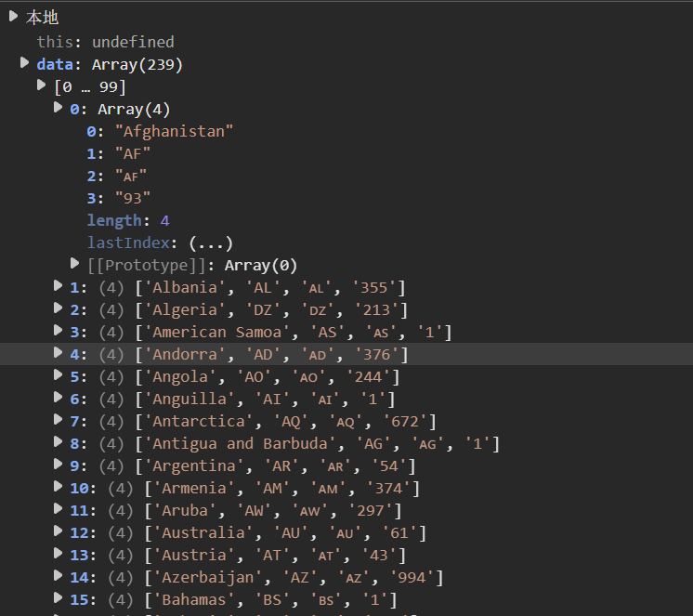
Task: Collapse the data Array(239) node
Action: click(x=25, y=64)
